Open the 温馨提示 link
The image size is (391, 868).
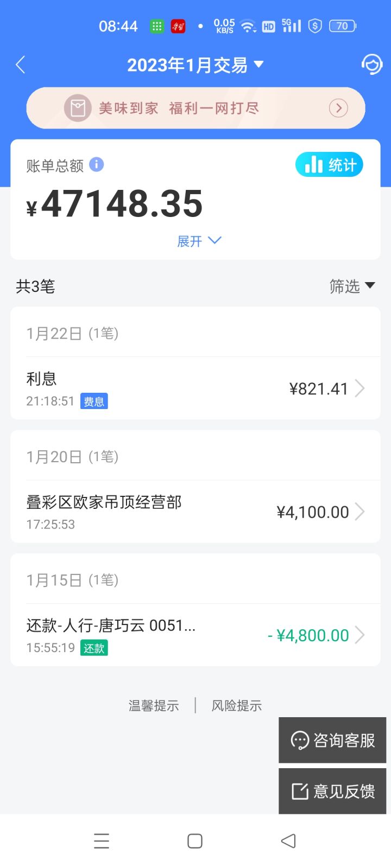pos(154,706)
